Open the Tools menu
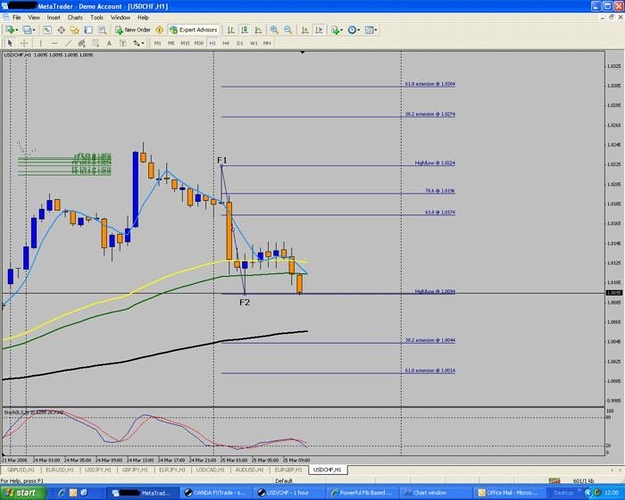625x500 pixels. (x=96, y=18)
